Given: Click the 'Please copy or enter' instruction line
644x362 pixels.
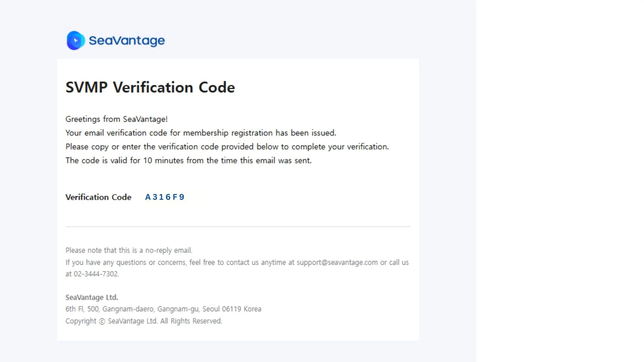Looking at the screenshot, I should pos(227,147).
